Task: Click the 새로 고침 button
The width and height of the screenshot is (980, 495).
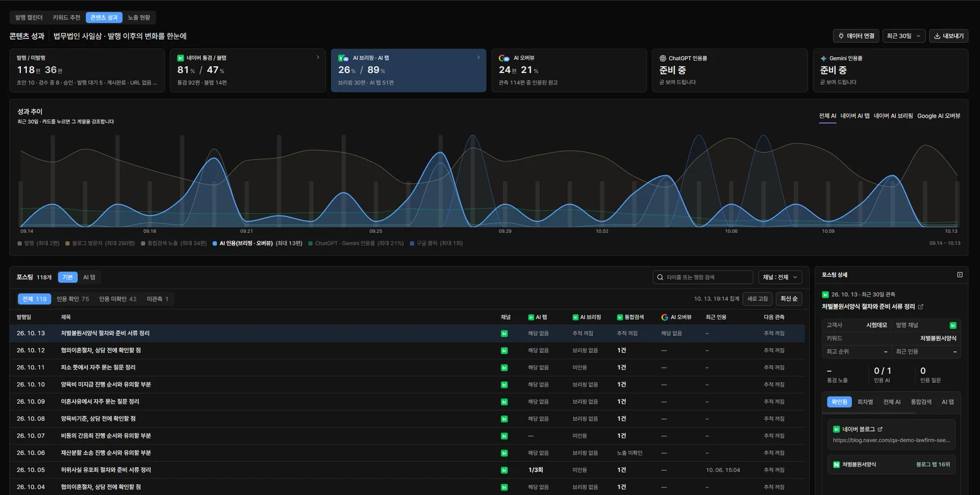Action: [758, 299]
